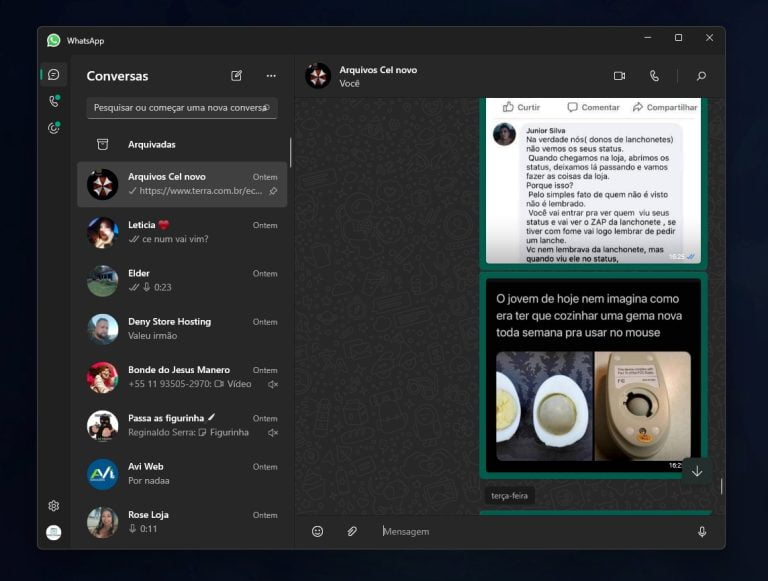
Task: Attach a file with paperclip icon
Action: click(x=352, y=532)
